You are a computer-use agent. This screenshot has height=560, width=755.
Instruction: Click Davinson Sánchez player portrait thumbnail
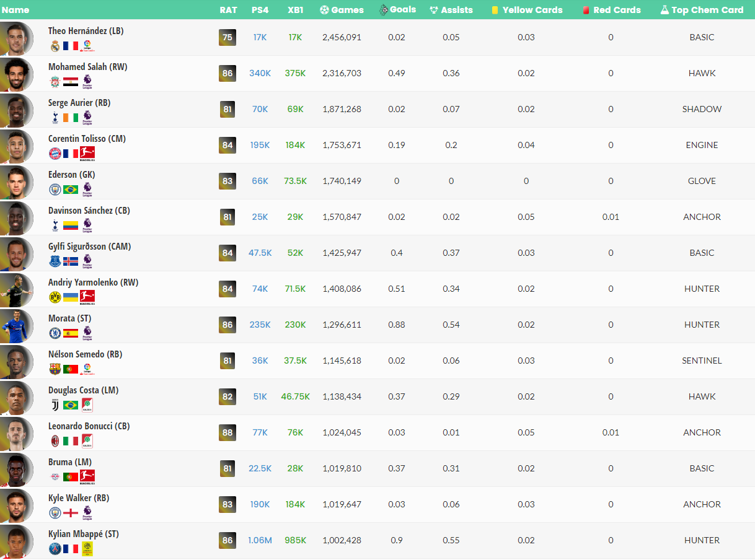tap(16, 217)
